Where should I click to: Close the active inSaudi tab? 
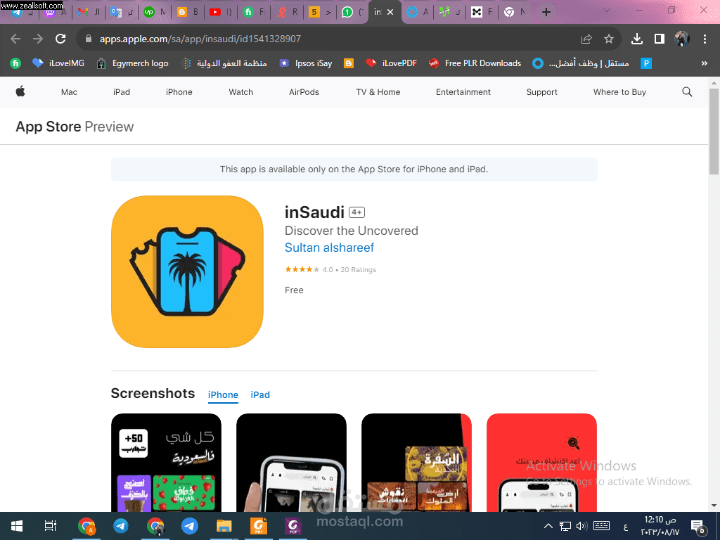(390, 12)
